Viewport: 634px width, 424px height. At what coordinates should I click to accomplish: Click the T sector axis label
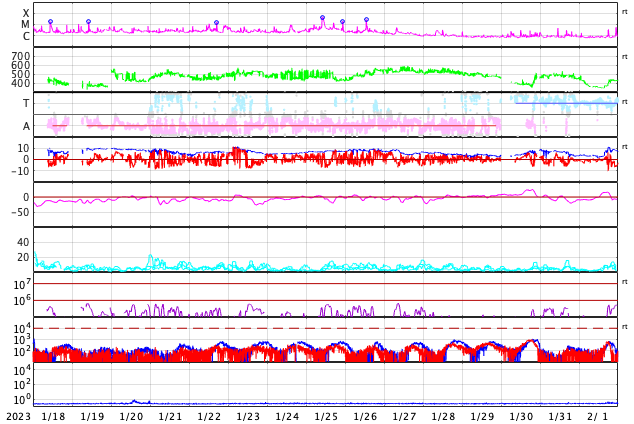click(26, 103)
